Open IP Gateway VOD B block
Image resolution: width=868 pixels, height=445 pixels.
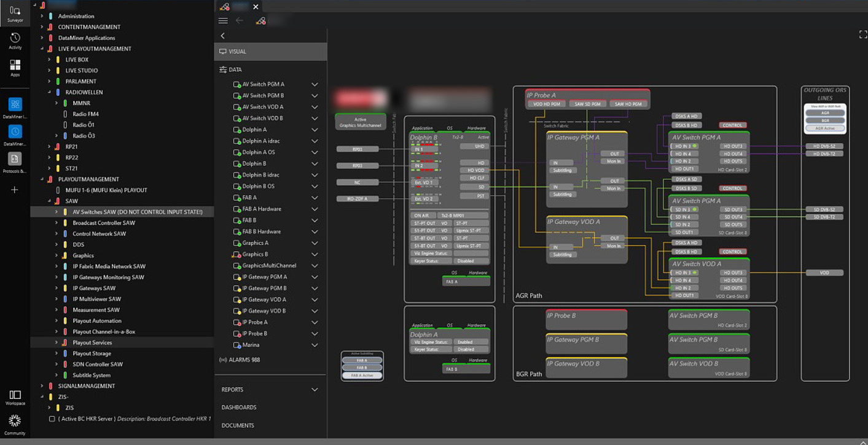tap(587, 368)
